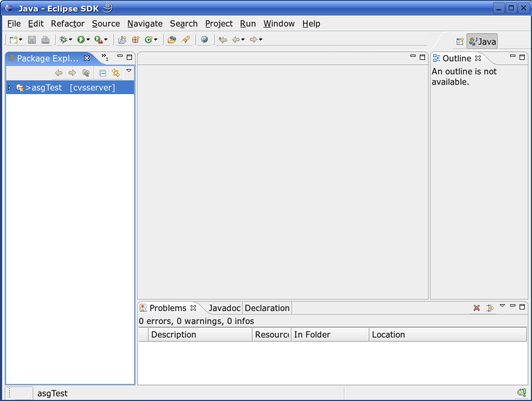Click Package Explorer Back arrow
This screenshot has width=532, height=401.
59,73
